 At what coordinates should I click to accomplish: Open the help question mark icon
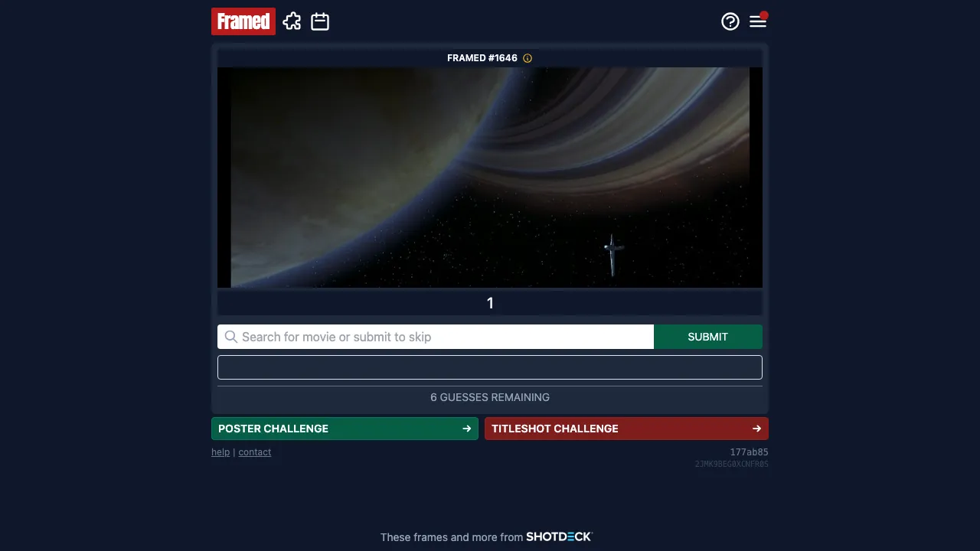tap(730, 21)
